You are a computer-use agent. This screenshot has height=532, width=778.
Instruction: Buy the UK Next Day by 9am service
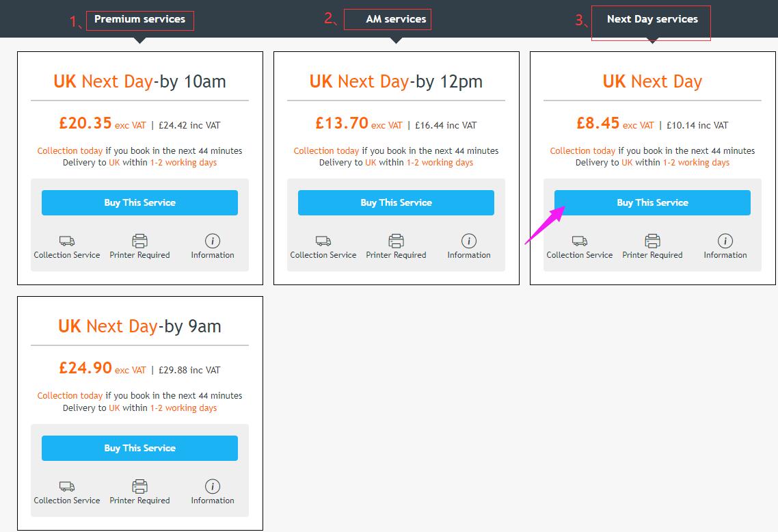pos(139,448)
